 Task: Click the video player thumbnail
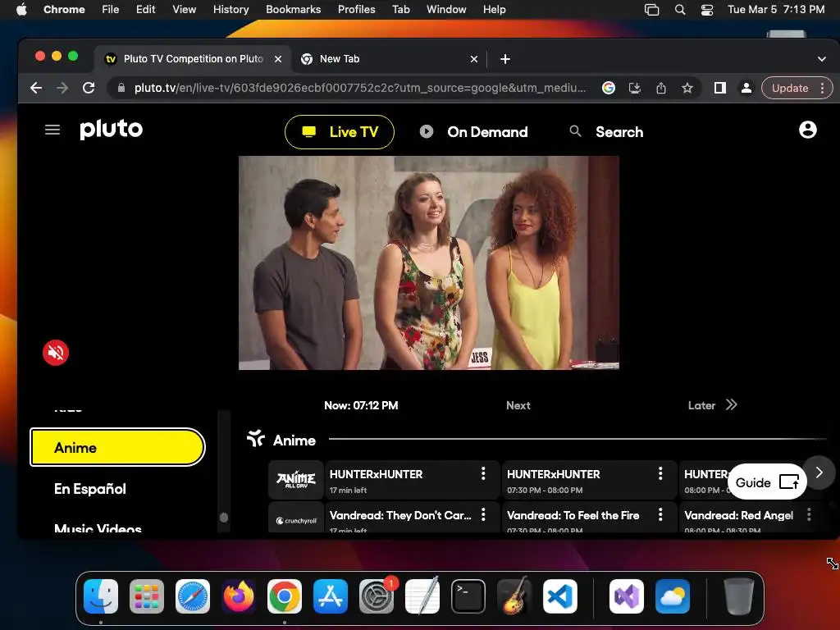tap(428, 262)
